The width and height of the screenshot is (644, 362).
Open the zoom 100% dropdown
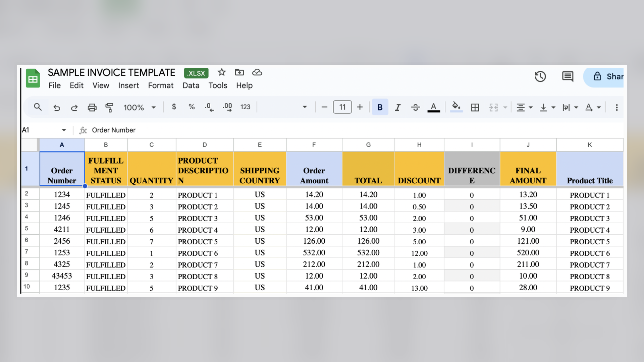tap(140, 107)
